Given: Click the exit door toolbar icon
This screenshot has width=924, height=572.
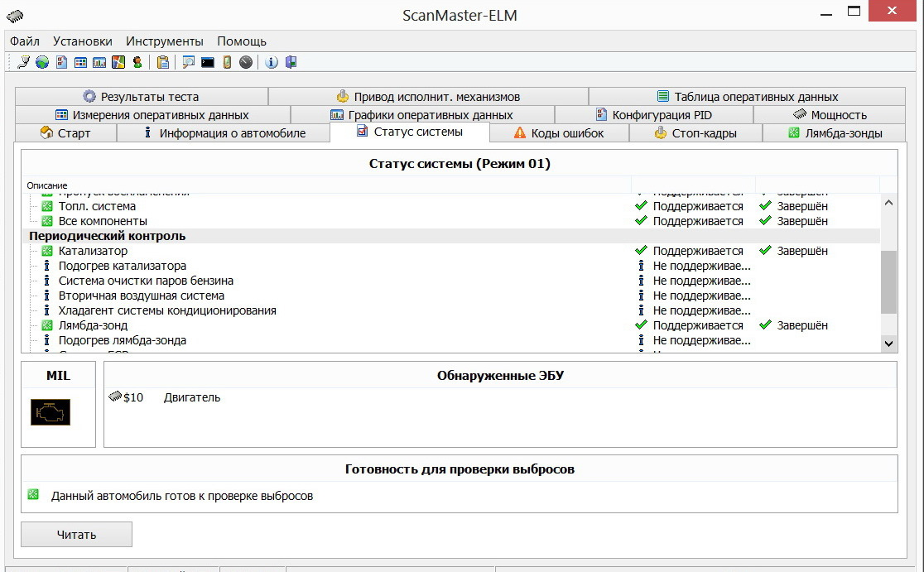Looking at the screenshot, I should 291,62.
